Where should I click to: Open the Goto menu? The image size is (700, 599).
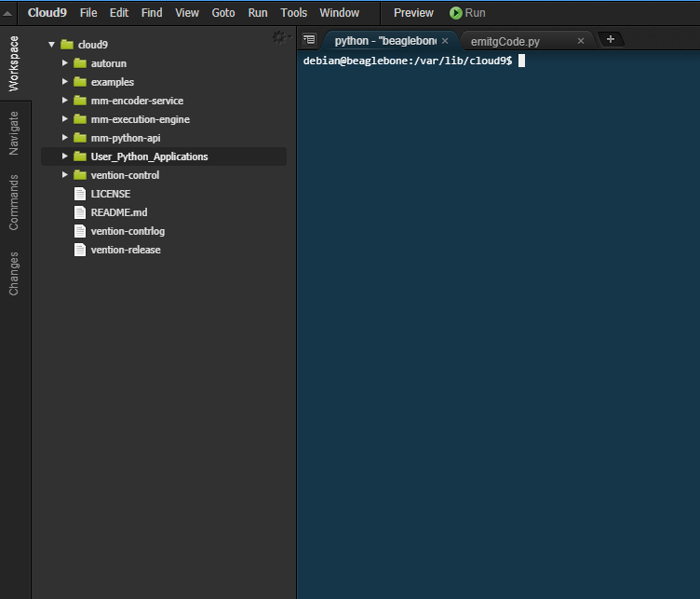223,13
